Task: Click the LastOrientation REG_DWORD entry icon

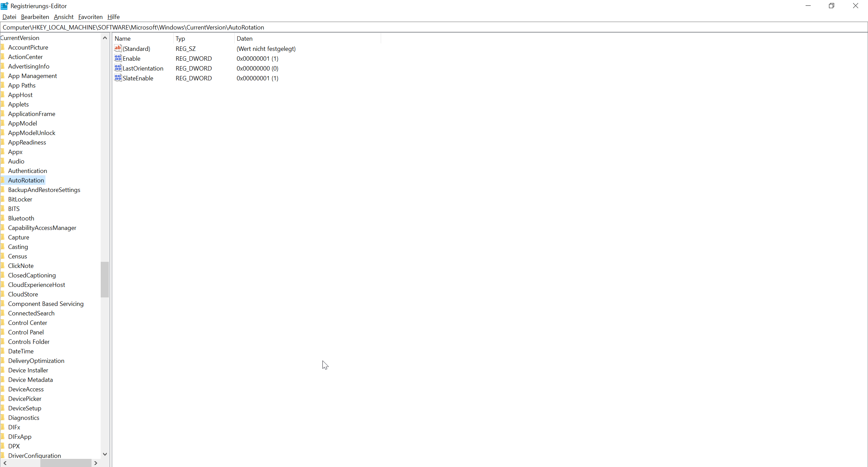Action: 118,68
